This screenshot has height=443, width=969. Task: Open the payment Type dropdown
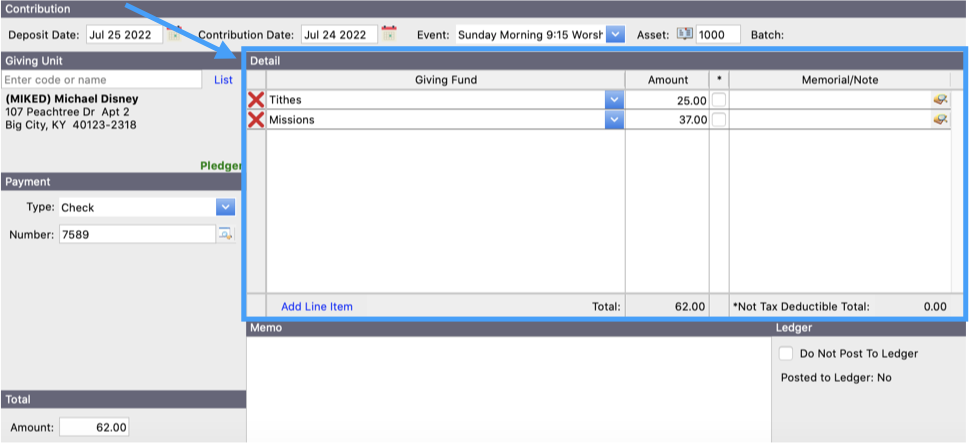pos(225,207)
